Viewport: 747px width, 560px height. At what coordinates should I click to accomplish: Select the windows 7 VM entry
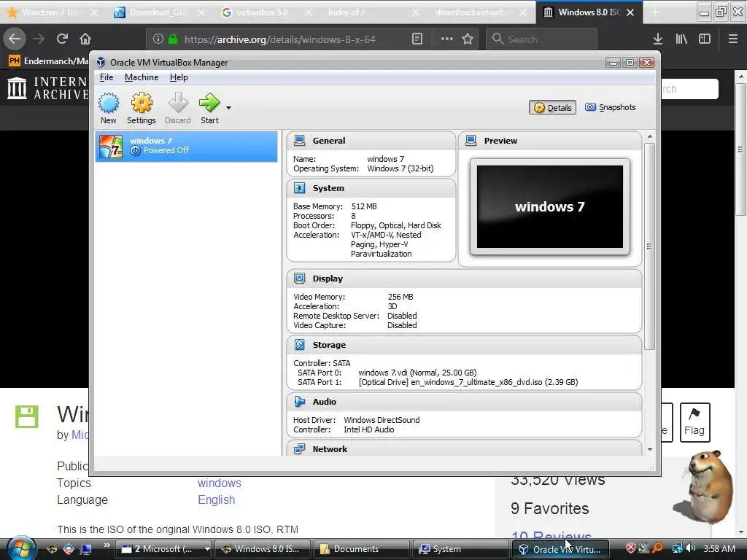pyautogui.click(x=186, y=146)
